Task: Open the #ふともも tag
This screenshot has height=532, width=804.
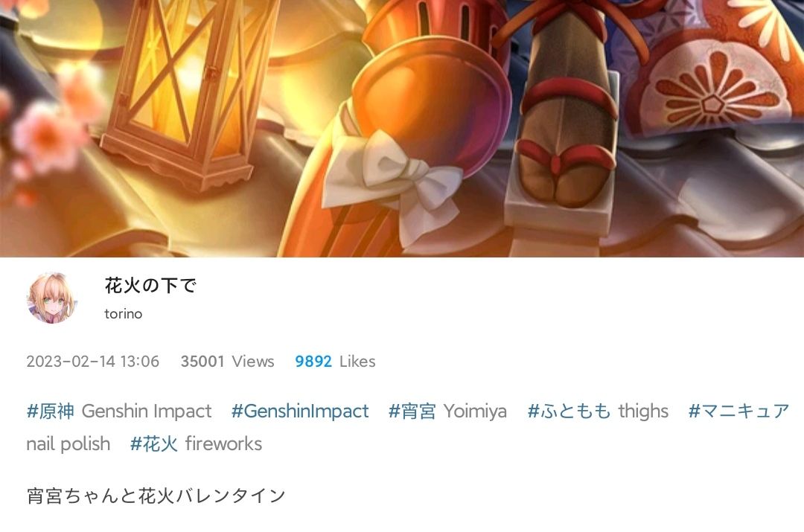Action: [569, 411]
